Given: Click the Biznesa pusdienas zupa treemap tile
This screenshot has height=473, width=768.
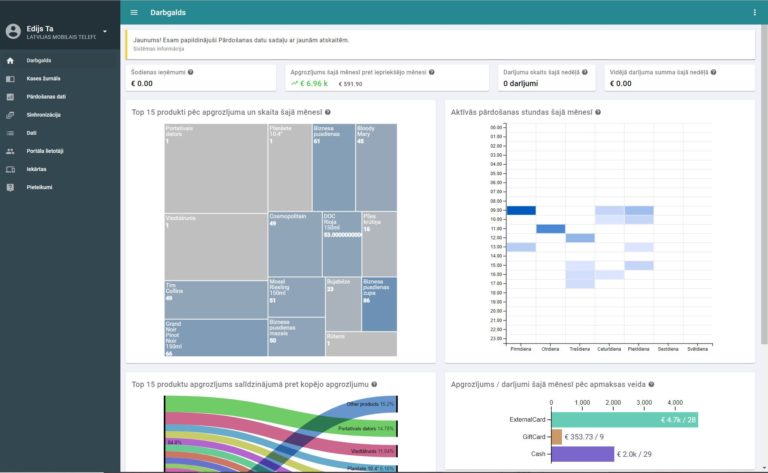Looking at the screenshot, I should click(379, 304).
